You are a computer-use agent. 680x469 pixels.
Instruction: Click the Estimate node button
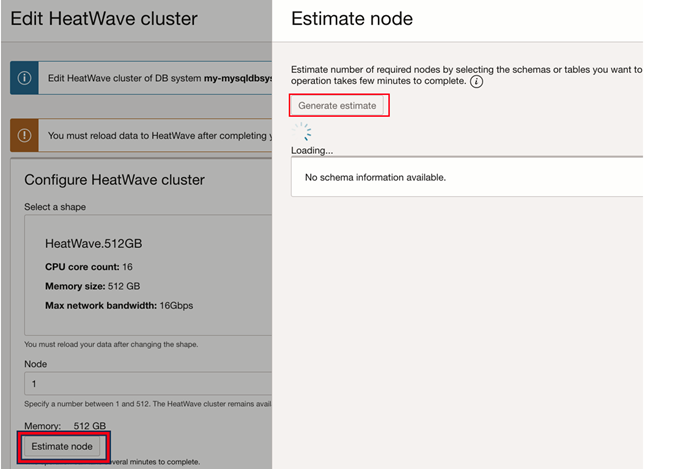pos(62,446)
